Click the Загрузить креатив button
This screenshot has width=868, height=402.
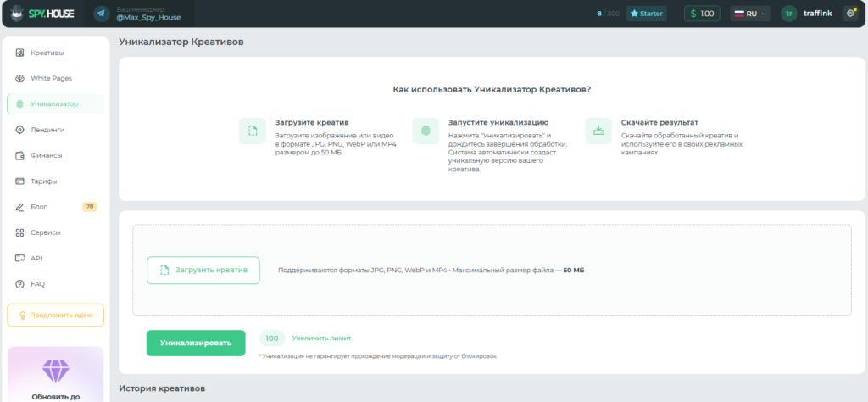203,271
